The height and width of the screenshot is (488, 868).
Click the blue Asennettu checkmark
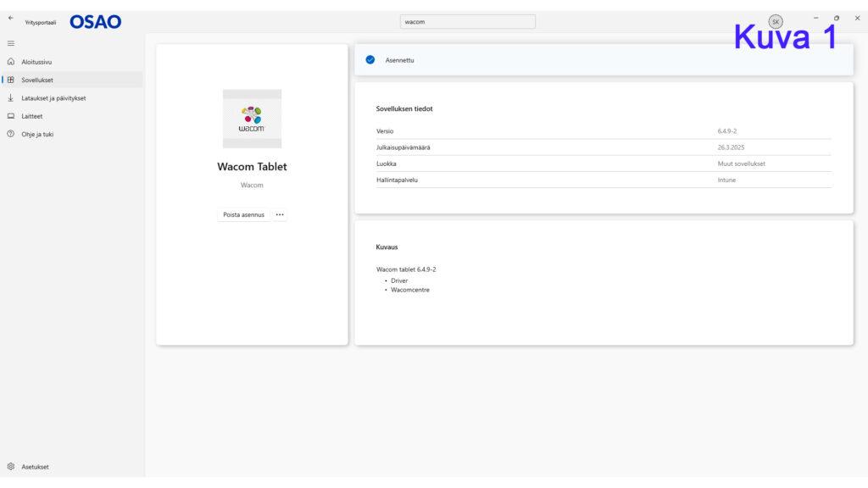370,60
